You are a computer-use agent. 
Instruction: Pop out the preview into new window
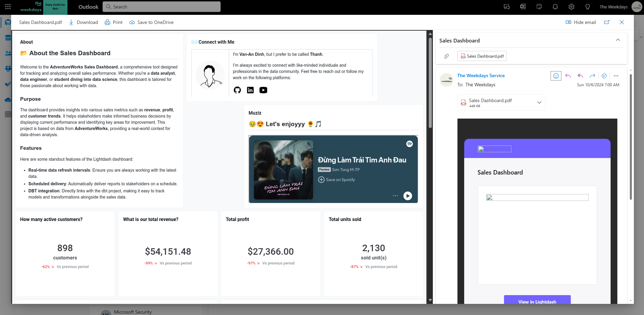[x=607, y=22]
